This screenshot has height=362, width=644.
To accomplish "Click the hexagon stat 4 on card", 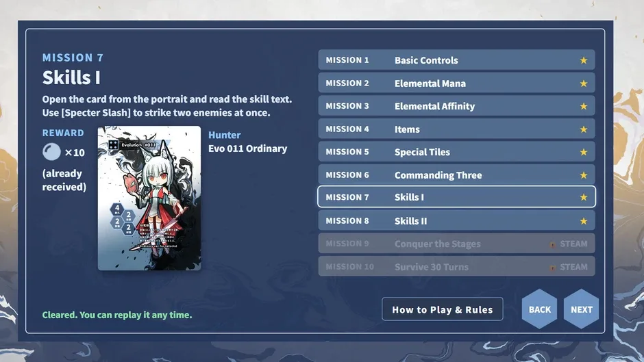I will pyautogui.click(x=117, y=209).
